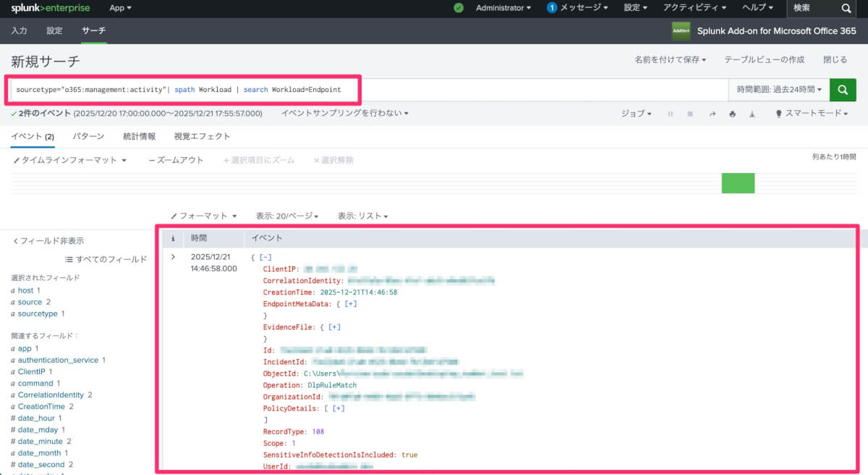Click the blue messages count badge
Image resolution: width=868 pixels, height=475 pixels.
pos(552,8)
